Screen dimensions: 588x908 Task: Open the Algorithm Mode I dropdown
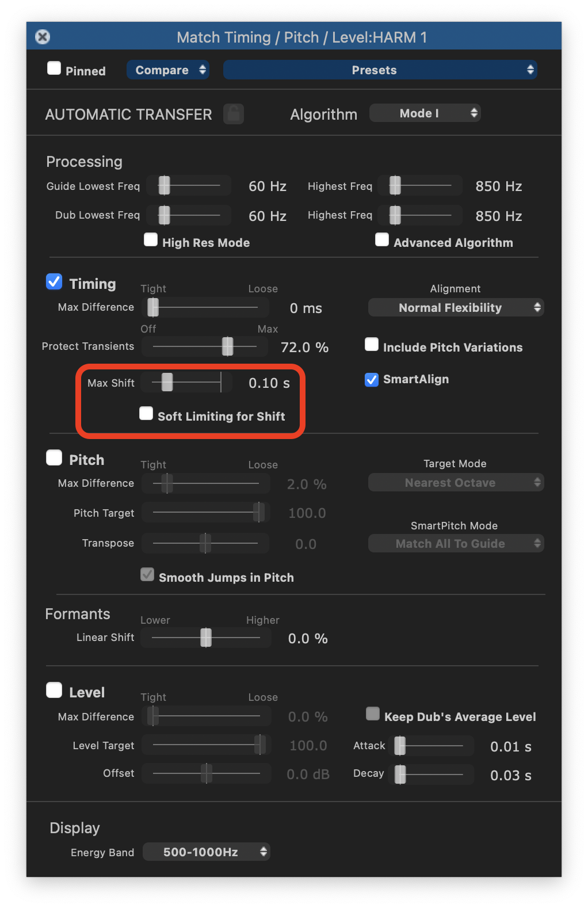[425, 113]
